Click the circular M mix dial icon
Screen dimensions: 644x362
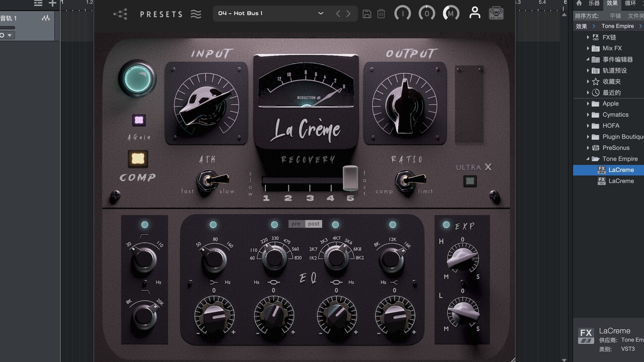click(451, 13)
